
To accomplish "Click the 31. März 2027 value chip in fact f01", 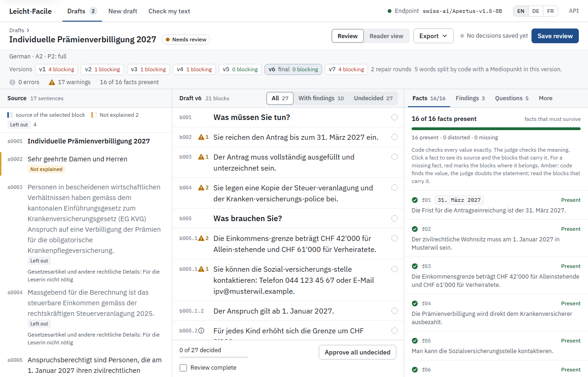I will pyautogui.click(x=459, y=200).
